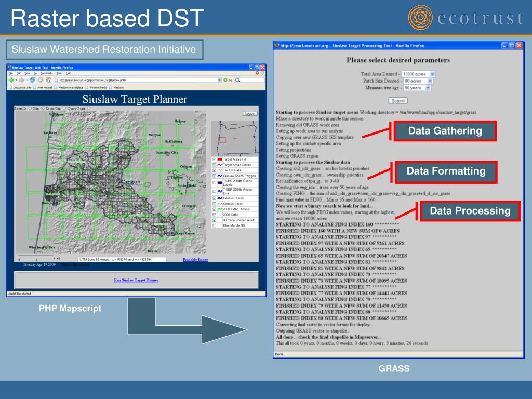532x399 pixels.
Task: Open the Free Hotmail bookmark
Action: point(43,87)
